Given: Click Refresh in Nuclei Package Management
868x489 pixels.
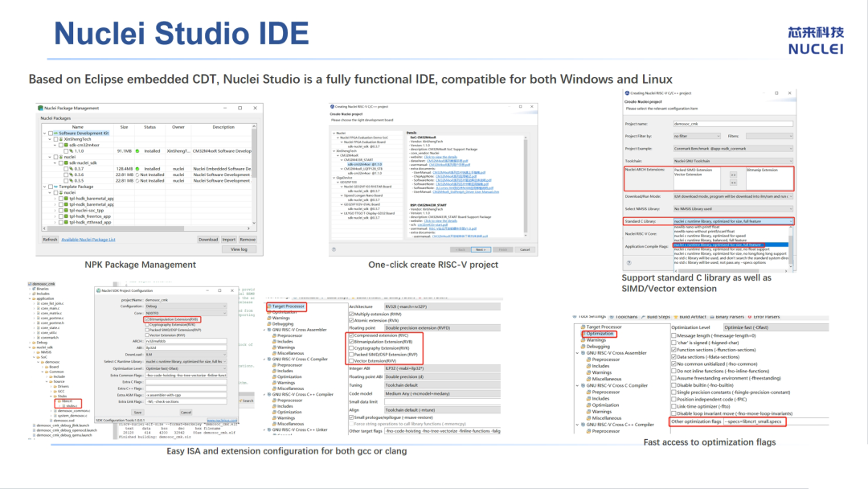Looking at the screenshot, I should (x=50, y=240).
